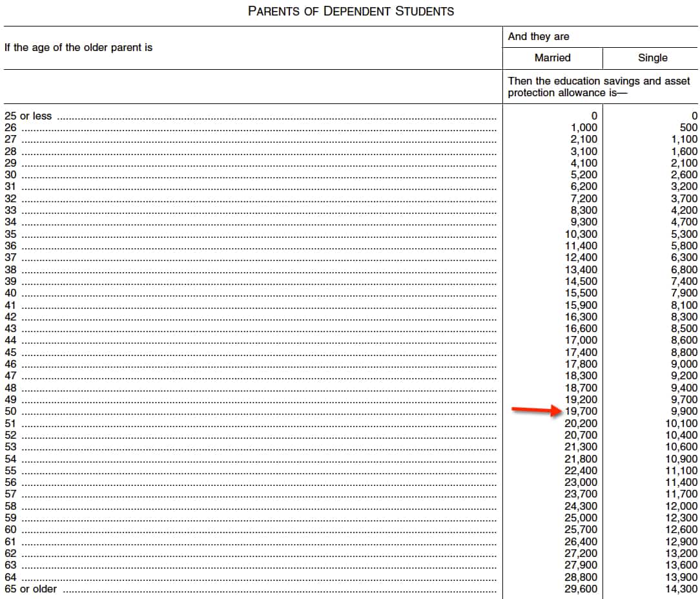Click the married value 1,000 for age 26
The image size is (700, 599).
coord(584,128)
